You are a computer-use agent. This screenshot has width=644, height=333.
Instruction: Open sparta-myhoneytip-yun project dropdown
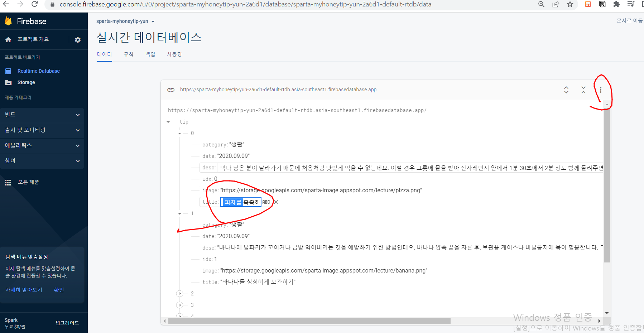[x=125, y=21]
